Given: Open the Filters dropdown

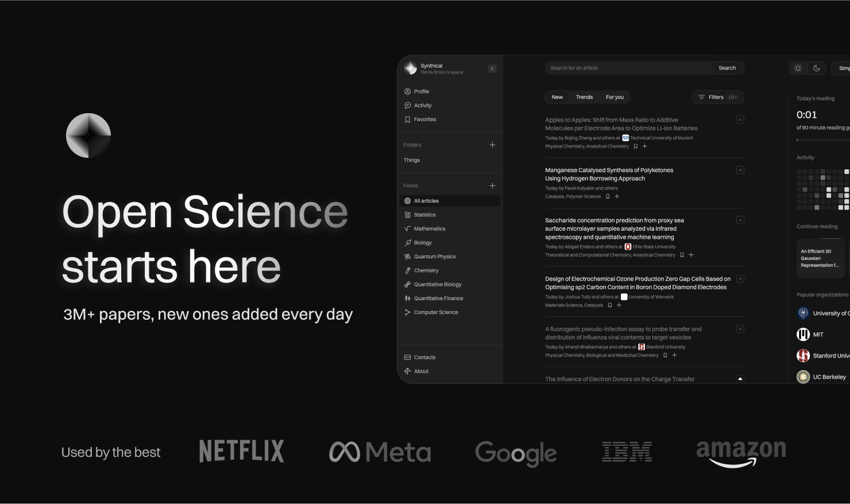Looking at the screenshot, I should coord(718,97).
